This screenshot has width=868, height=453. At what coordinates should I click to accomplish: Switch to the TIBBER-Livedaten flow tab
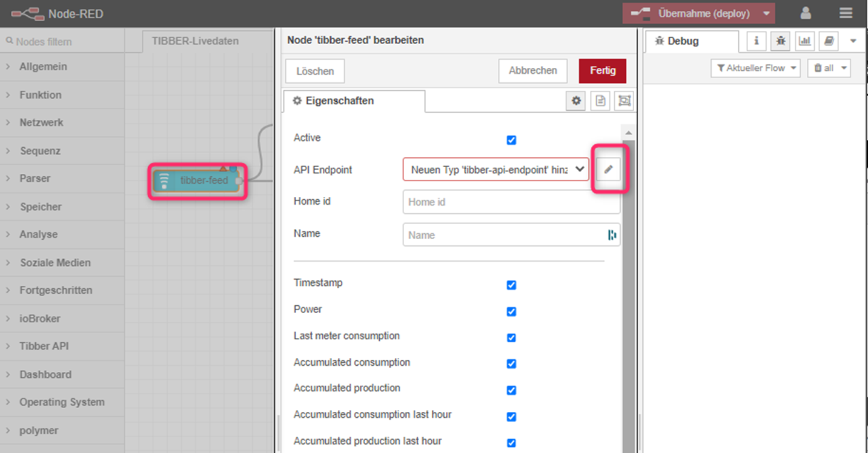(x=196, y=41)
